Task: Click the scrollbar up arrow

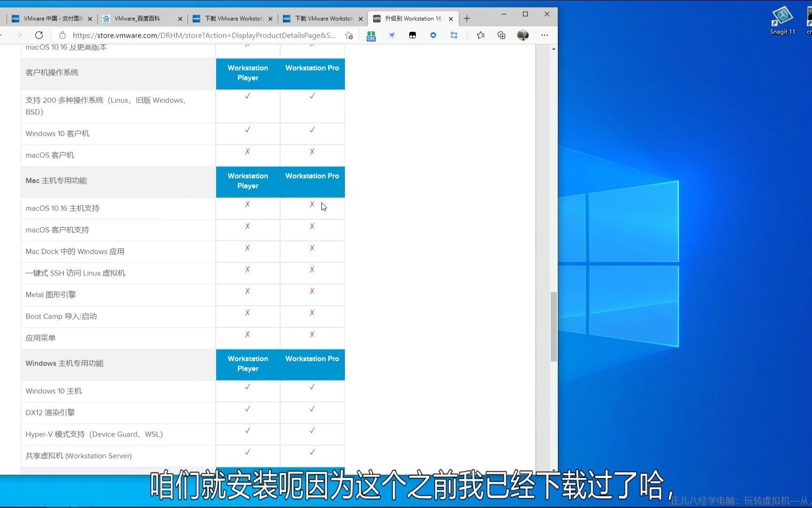Action: [x=554, y=48]
